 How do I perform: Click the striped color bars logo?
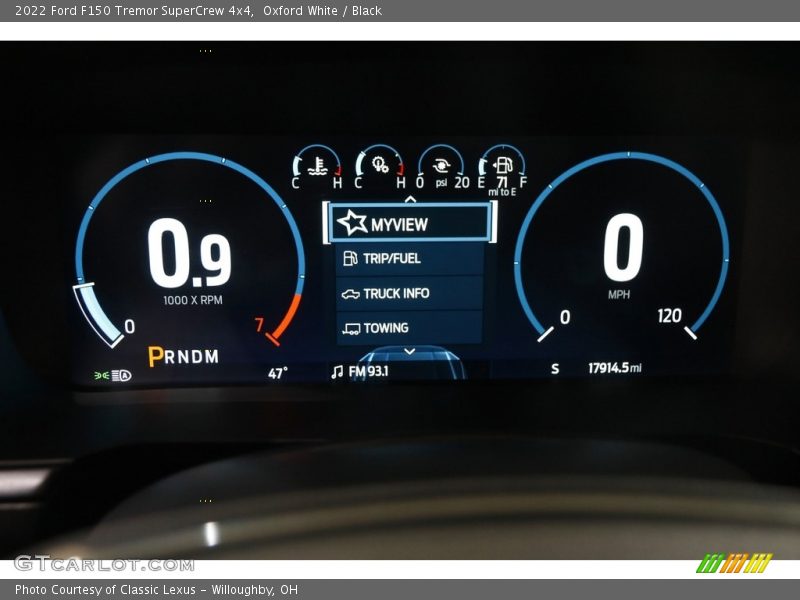point(734,563)
